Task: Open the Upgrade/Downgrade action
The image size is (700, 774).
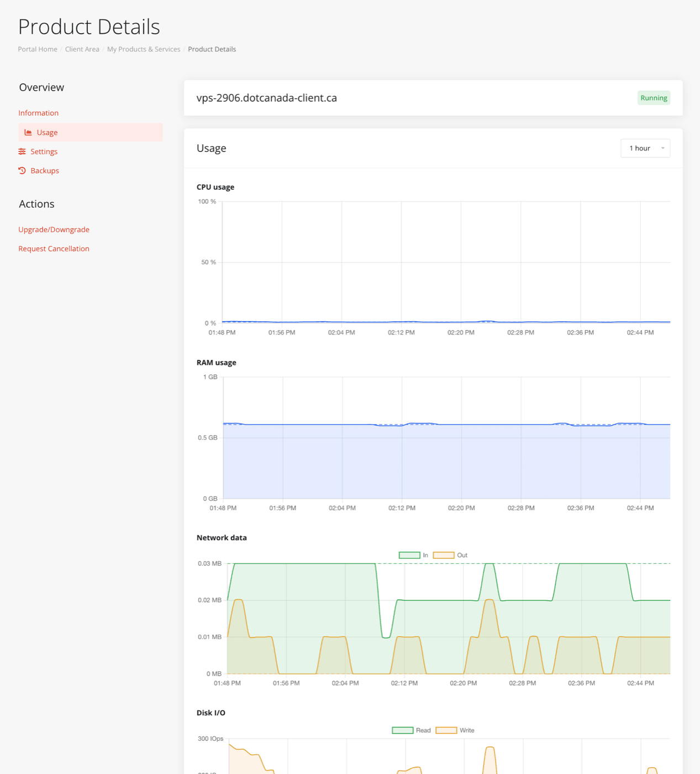Action: click(54, 229)
